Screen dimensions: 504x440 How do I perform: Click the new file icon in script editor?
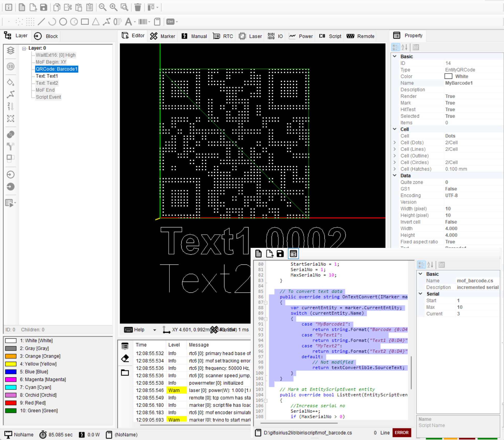(x=259, y=254)
